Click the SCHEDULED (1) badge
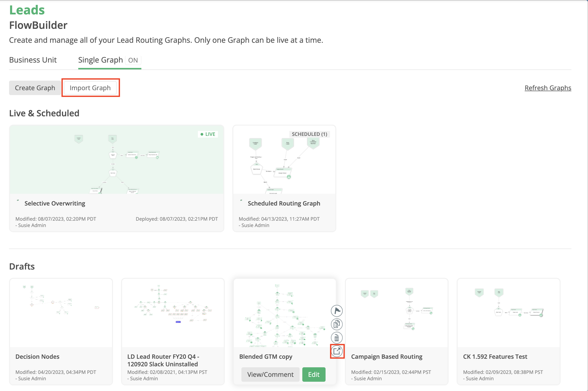This screenshot has width=588, height=391. coord(309,134)
